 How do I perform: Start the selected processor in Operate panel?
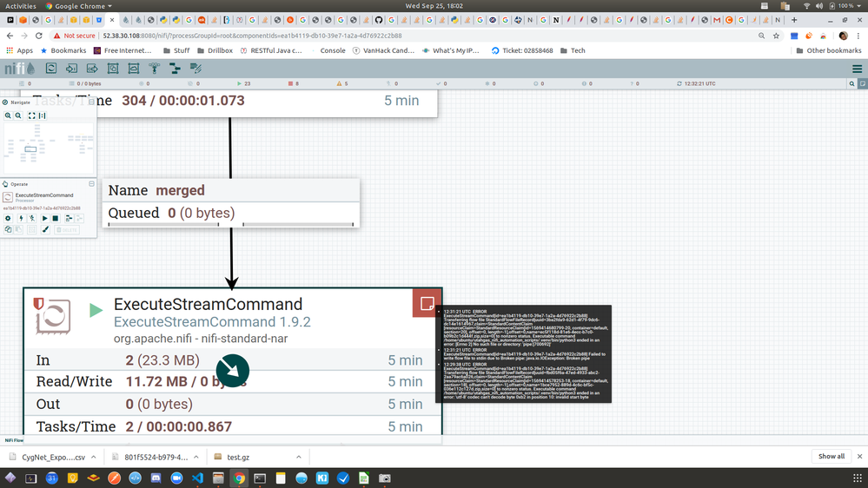click(45, 219)
